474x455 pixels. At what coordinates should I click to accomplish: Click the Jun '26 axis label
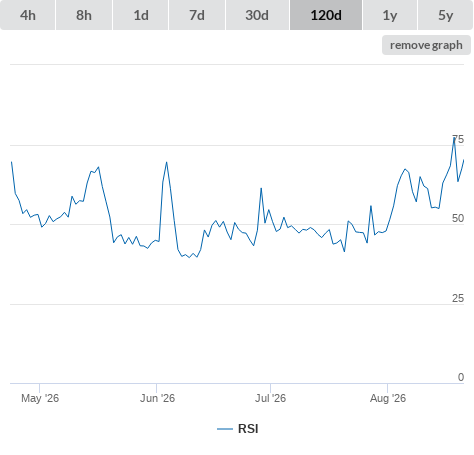point(157,398)
